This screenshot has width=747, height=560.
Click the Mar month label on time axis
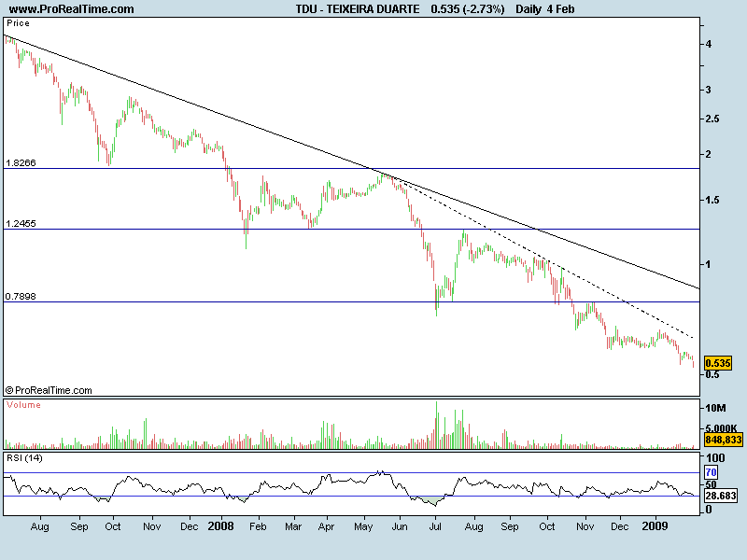[x=293, y=526]
